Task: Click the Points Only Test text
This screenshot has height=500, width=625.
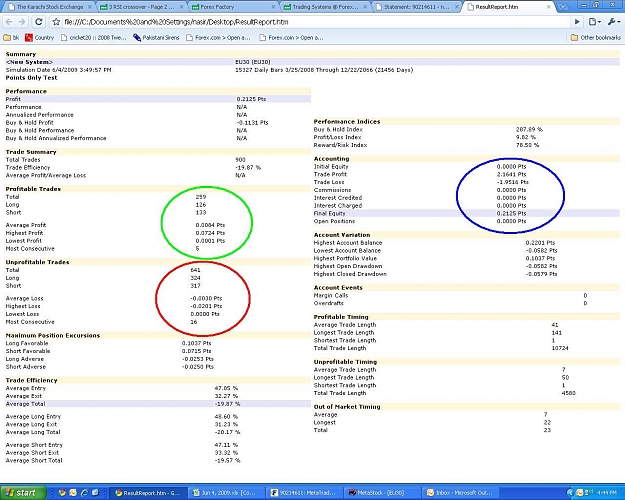Action: pos(31,78)
